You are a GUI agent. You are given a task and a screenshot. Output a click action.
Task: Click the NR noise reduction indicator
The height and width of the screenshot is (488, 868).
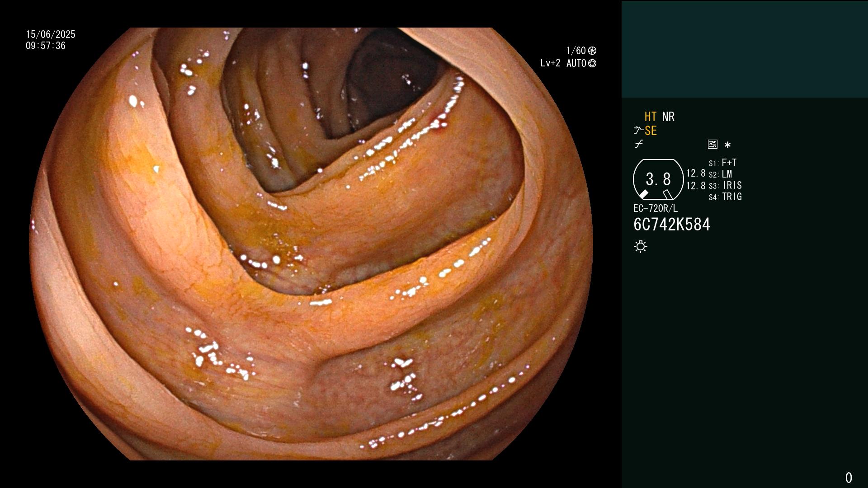[668, 117]
